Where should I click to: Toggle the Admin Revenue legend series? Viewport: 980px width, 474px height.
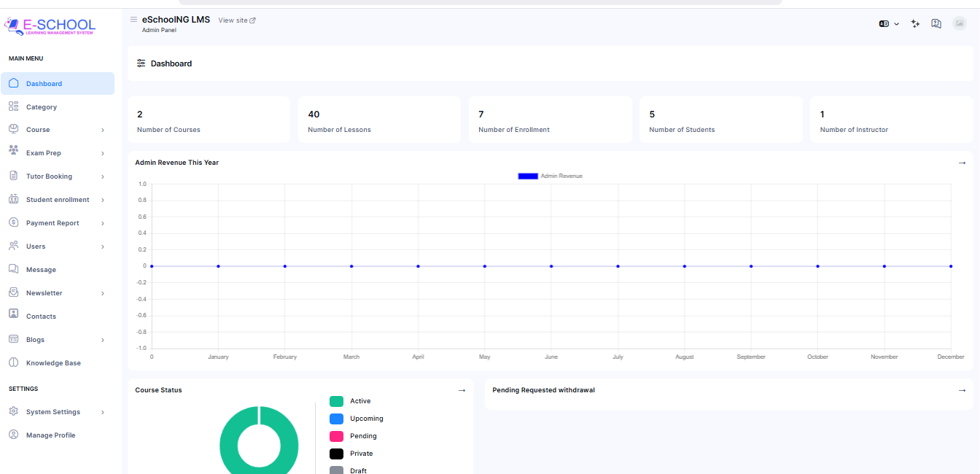pos(528,176)
